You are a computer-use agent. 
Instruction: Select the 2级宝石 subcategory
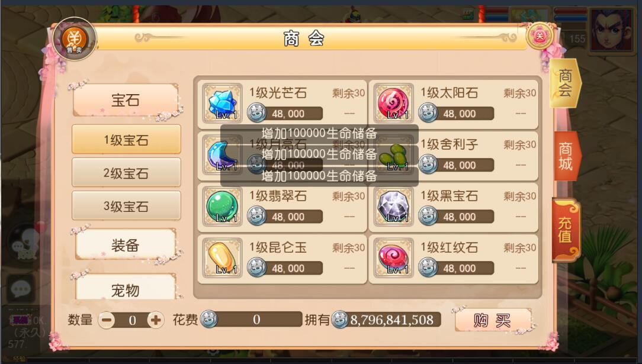(x=126, y=173)
